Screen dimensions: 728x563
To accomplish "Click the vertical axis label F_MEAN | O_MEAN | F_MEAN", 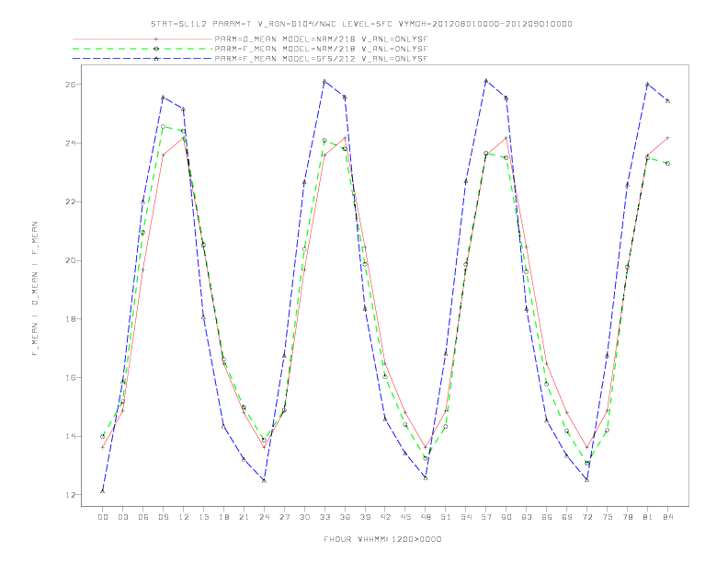I will 35,289.
